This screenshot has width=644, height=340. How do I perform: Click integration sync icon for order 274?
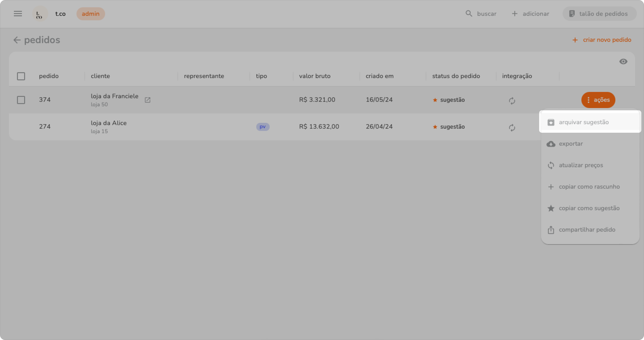(x=512, y=128)
